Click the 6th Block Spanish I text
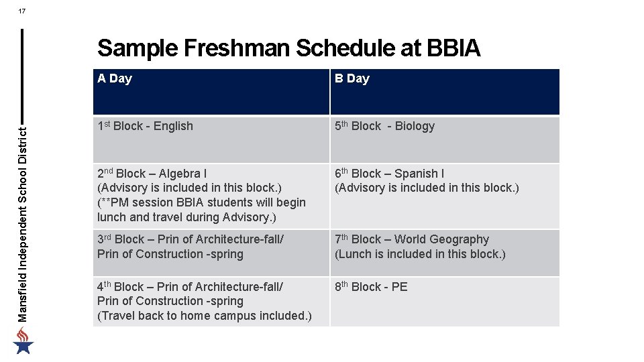 (x=389, y=174)
